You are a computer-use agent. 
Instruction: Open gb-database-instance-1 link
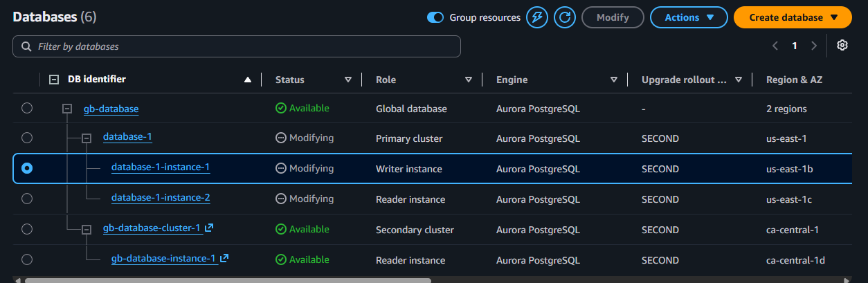(x=164, y=259)
